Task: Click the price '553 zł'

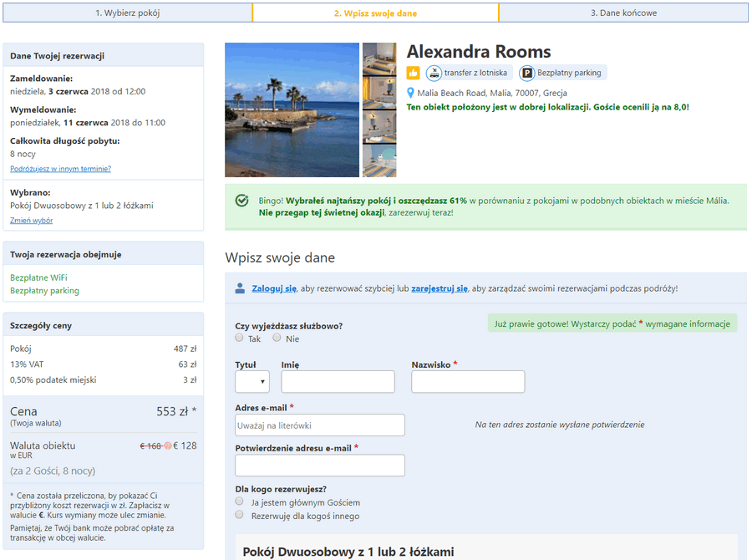Action: [x=172, y=411]
